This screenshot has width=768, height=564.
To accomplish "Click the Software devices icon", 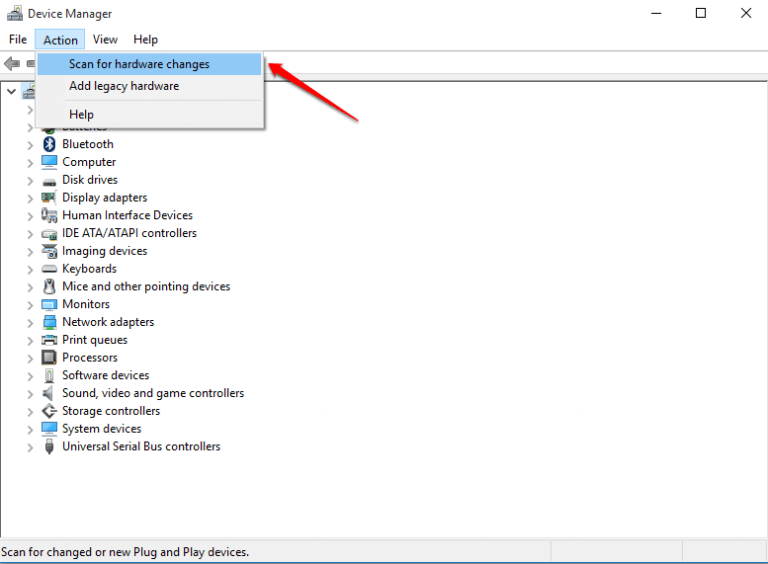I will (x=49, y=376).
